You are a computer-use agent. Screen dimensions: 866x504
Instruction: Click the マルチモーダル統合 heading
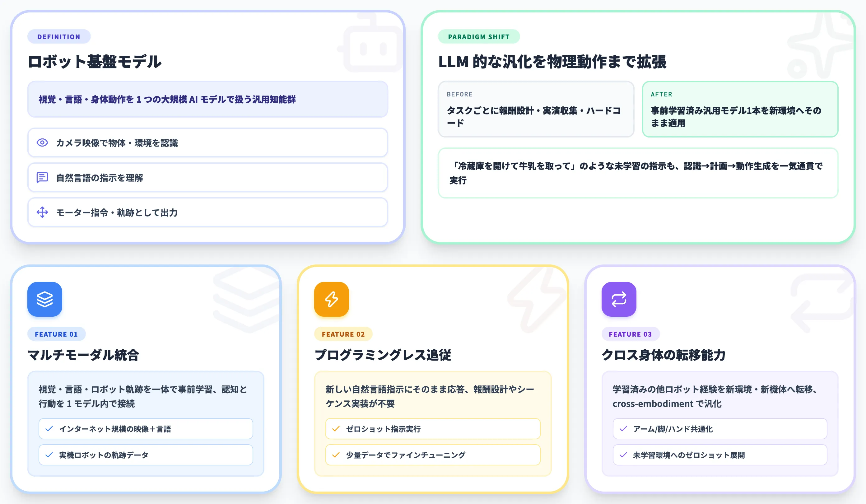83,355
